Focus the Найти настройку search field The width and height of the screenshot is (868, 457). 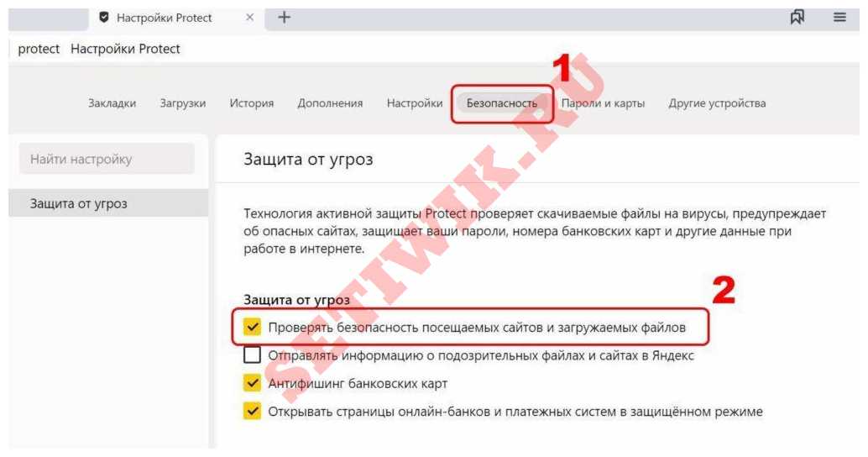(x=107, y=159)
